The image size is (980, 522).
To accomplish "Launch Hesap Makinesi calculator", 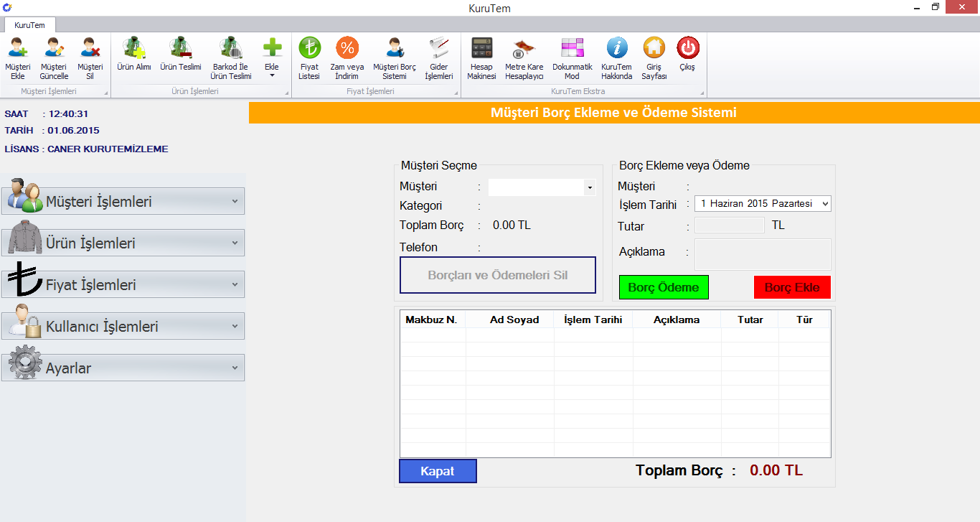I will [x=481, y=49].
